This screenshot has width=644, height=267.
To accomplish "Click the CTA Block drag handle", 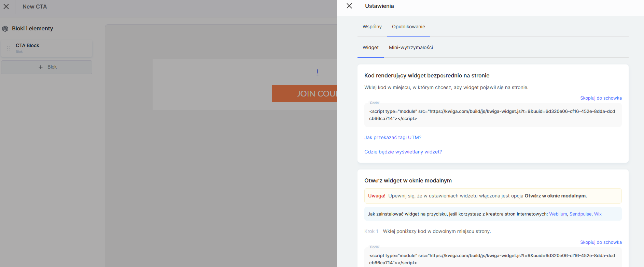I will (9, 48).
